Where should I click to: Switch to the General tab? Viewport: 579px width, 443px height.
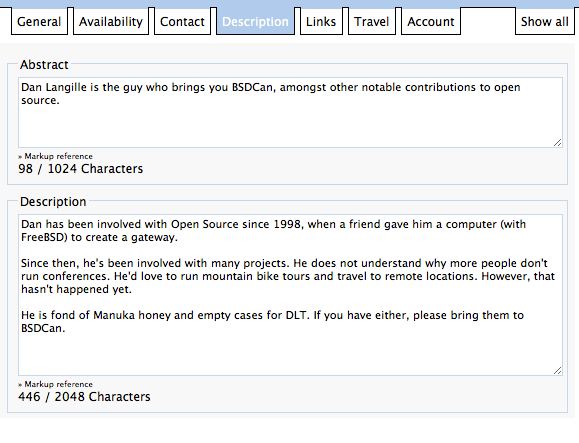click(39, 21)
